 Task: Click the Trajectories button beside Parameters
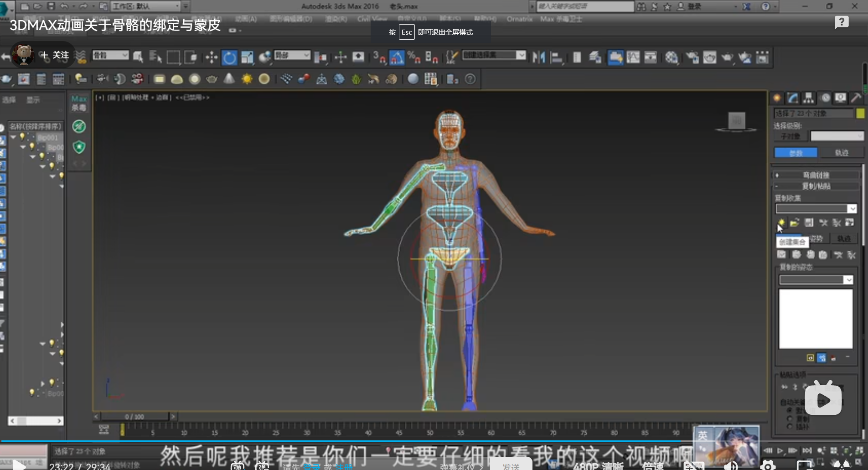pyautogui.click(x=842, y=153)
